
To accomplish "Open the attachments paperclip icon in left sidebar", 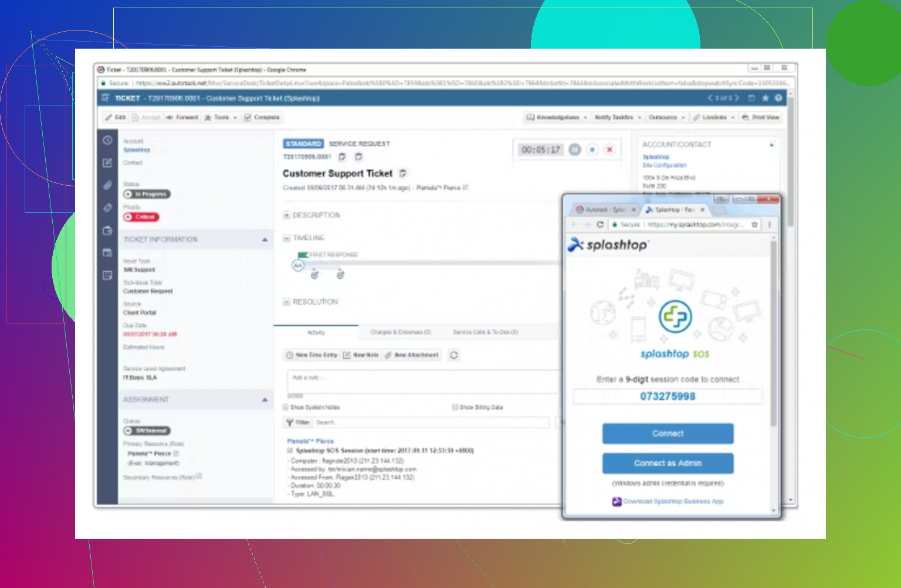I will tap(107, 185).
